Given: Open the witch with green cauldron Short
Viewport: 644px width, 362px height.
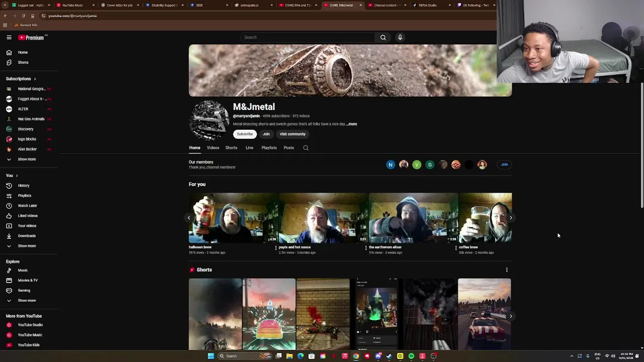Looking at the screenshot, I should [x=377, y=314].
